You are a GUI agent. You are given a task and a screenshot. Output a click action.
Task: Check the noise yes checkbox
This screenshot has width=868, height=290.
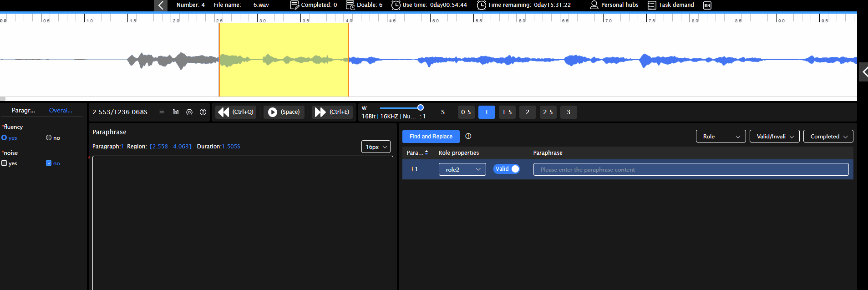pyautogui.click(x=4, y=163)
